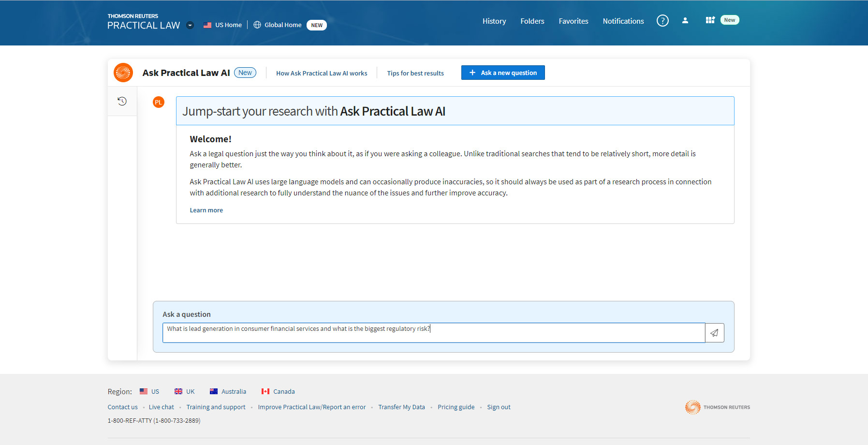Click the US flag icon in the footer region row

[x=144, y=391]
